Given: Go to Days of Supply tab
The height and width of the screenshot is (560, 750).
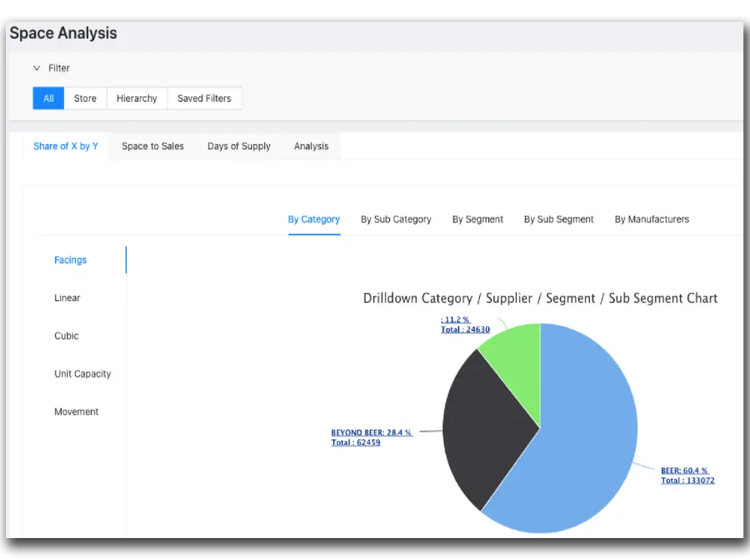Looking at the screenshot, I should [x=239, y=146].
